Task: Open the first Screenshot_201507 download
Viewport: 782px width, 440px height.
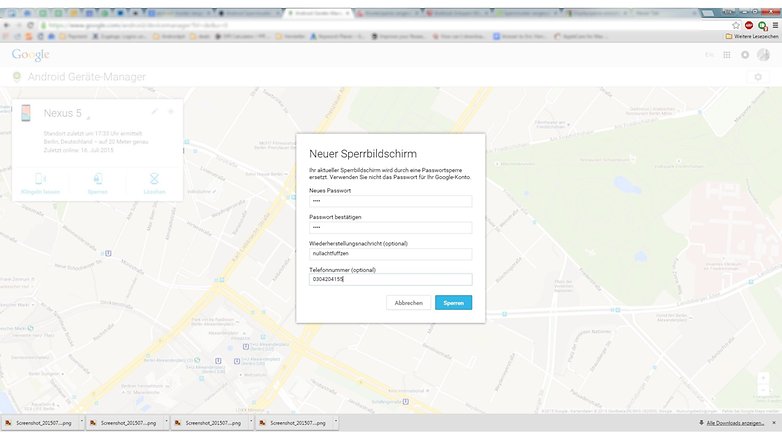Action: (x=39, y=423)
